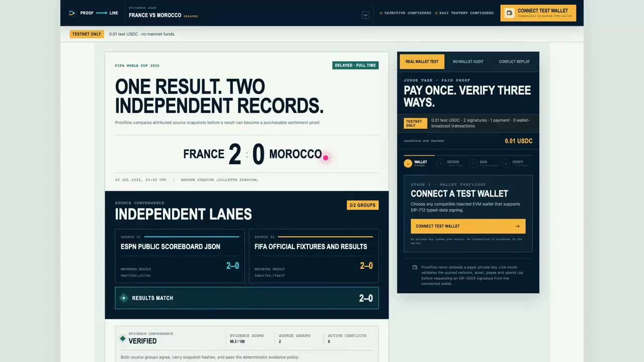
Task: Click the wallet icon beside Proofline disclaimer
Action: click(x=415, y=267)
